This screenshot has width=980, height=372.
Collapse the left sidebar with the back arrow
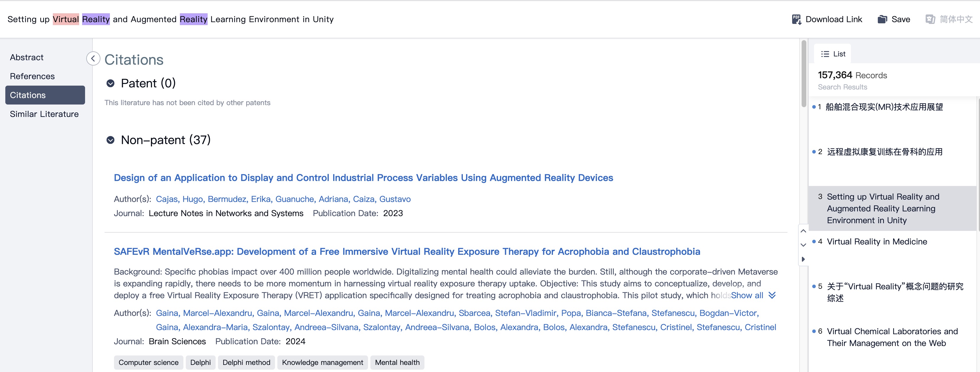[93, 58]
